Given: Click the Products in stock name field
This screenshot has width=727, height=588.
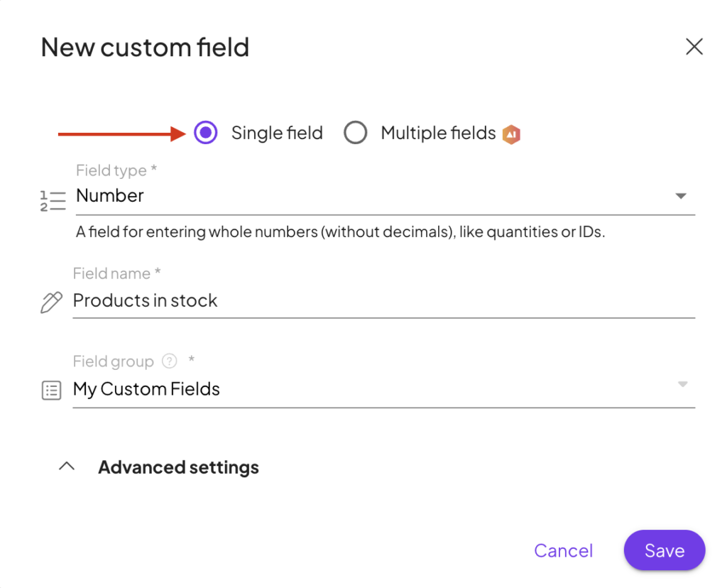Looking at the screenshot, I should tap(383, 301).
